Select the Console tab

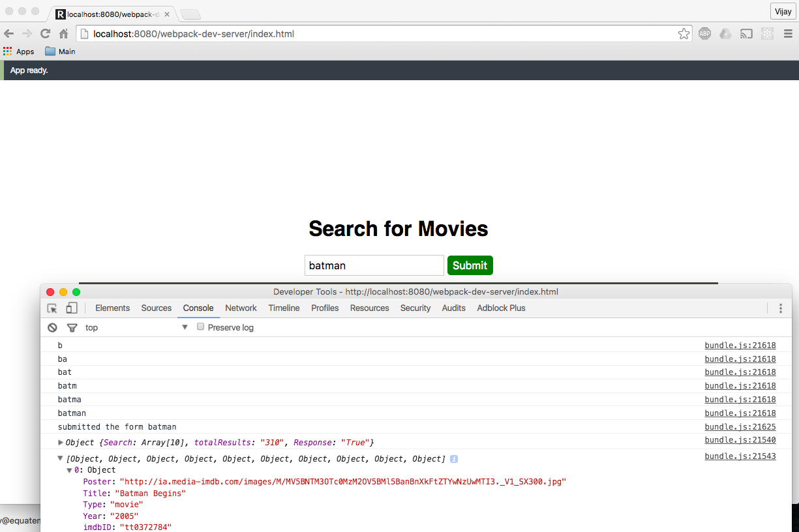[198, 308]
